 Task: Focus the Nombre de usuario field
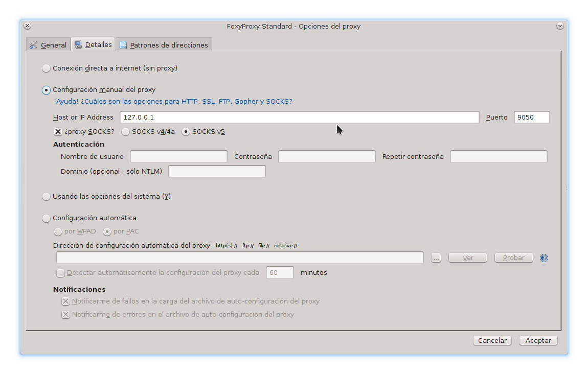178,157
